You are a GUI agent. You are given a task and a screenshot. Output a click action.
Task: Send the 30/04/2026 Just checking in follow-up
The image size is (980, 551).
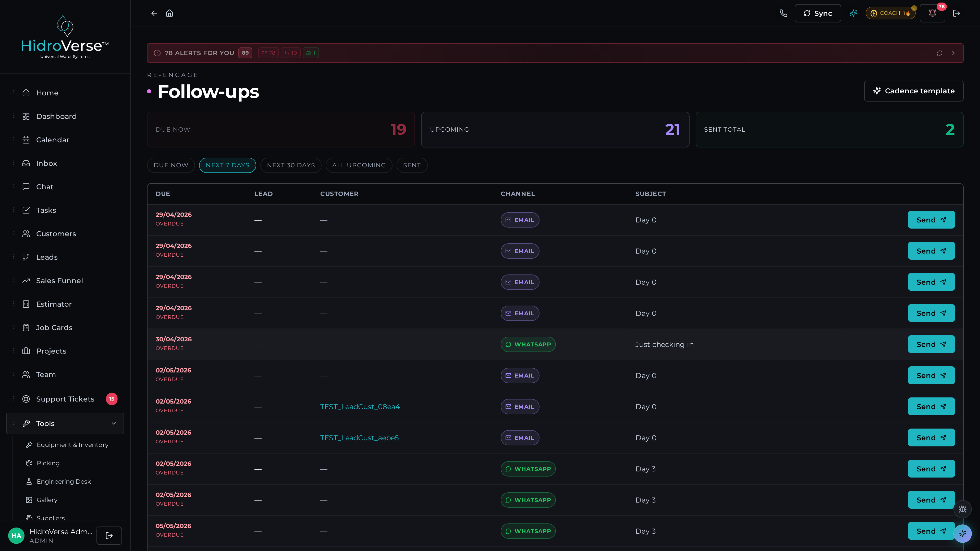(931, 345)
